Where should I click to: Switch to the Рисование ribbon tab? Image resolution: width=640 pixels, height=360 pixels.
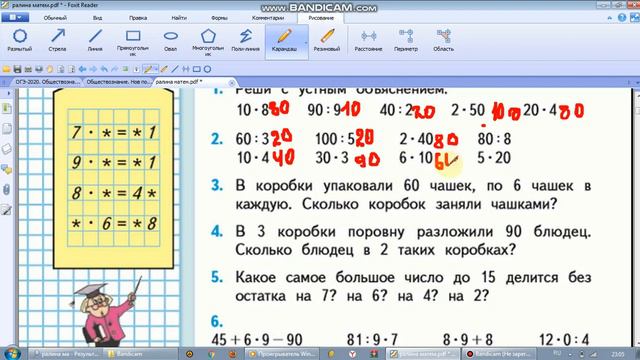pos(321,18)
